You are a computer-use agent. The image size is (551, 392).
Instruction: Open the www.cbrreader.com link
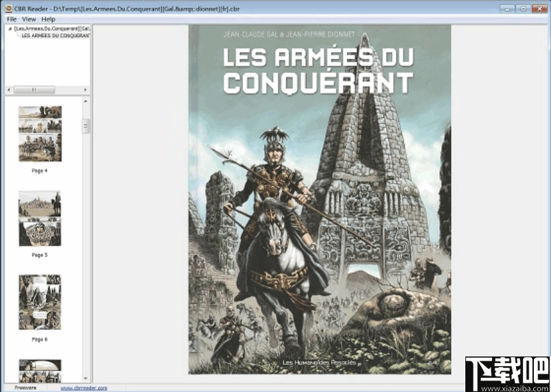84,388
